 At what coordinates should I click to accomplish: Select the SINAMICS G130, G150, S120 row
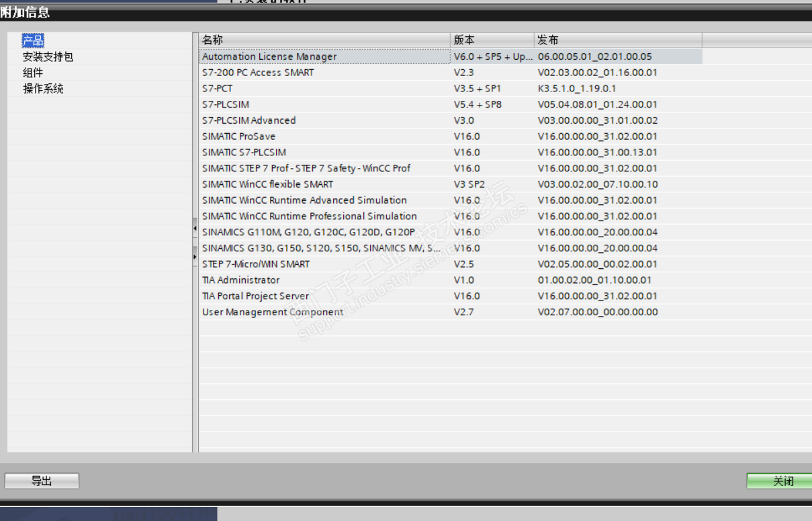click(x=451, y=248)
